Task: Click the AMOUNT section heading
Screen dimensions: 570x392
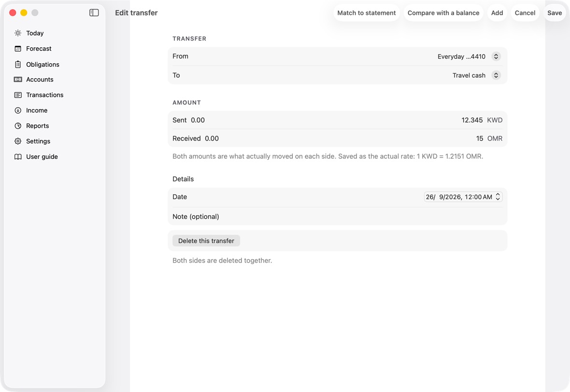Action: pos(186,102)
